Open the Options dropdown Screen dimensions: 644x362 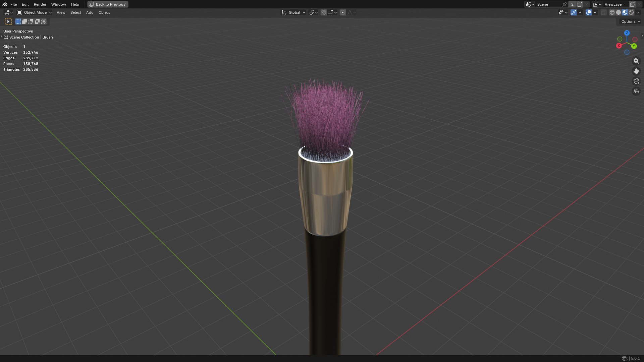(x=630, y=21)
